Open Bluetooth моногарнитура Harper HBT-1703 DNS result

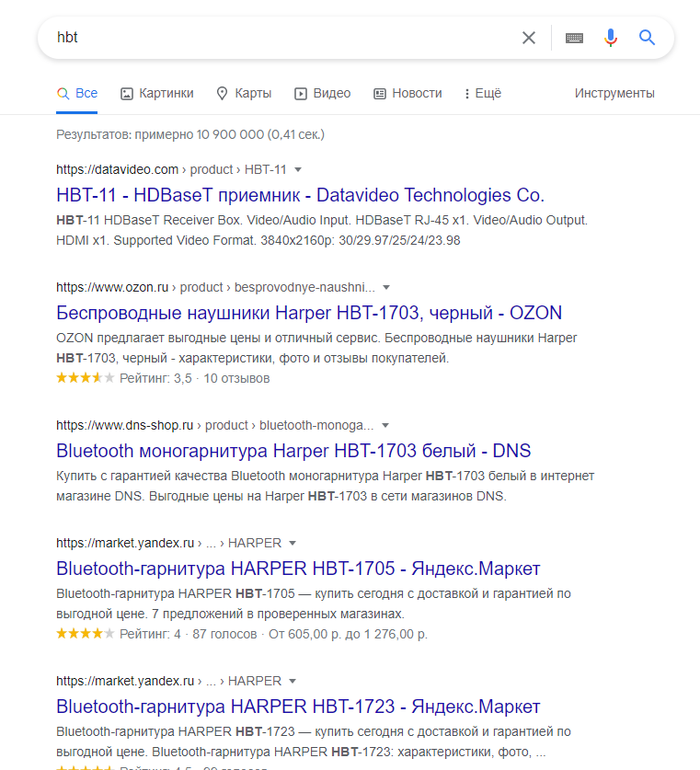293,451
